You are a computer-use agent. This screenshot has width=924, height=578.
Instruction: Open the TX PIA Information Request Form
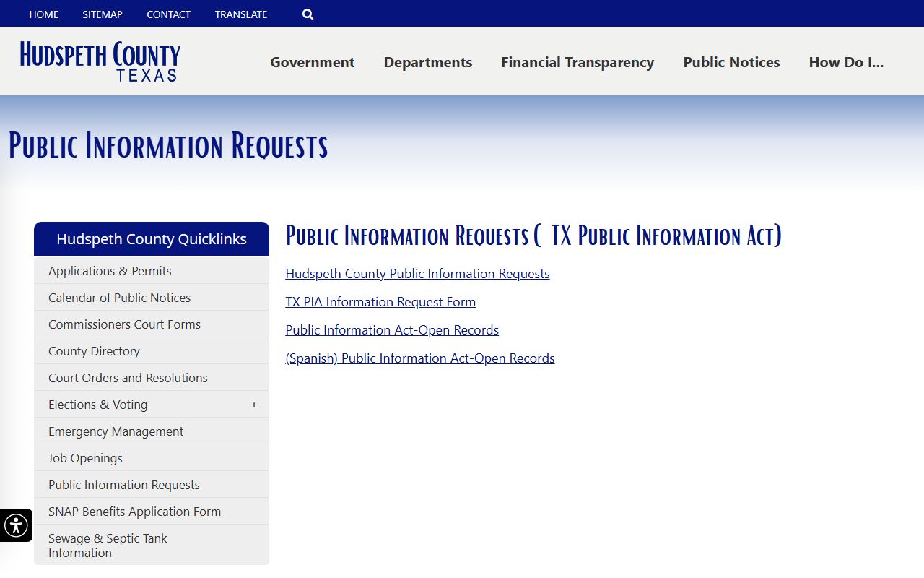pos(380,302)
